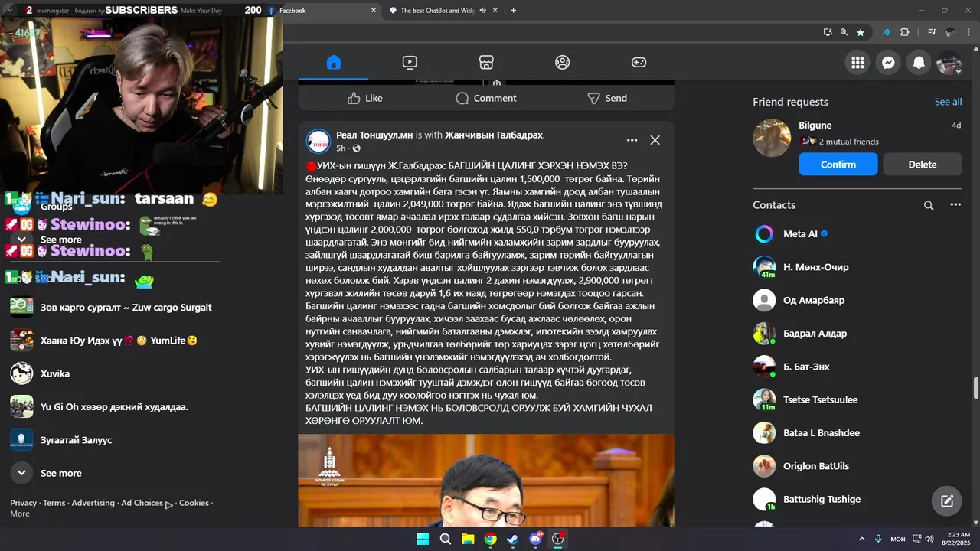Open the chat with Bataa L Bnashdee
980x551 pixels.
click(857, 433)
